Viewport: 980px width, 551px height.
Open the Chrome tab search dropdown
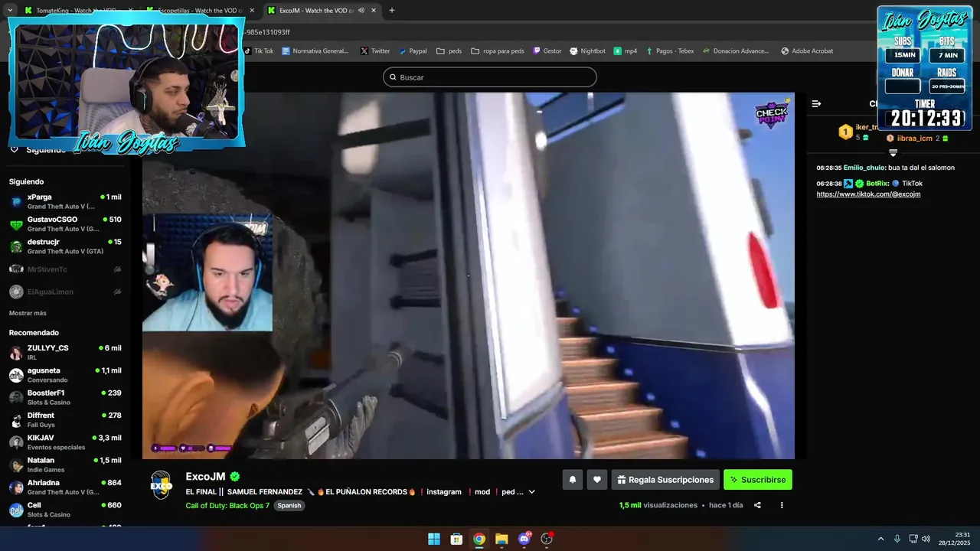click(x=10, y=11)
